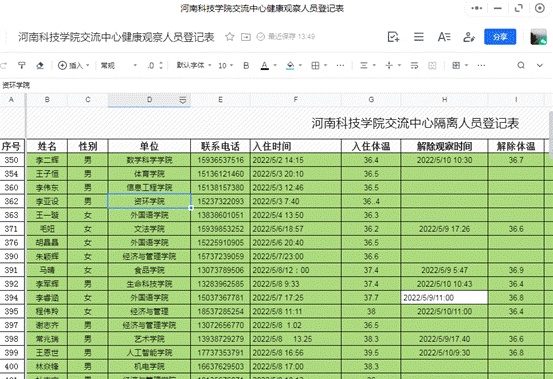Image resolution: width=553 pixels, height=379 pixels.
Task: Open the 常规 number format dropdown
Action: [119, 66]
